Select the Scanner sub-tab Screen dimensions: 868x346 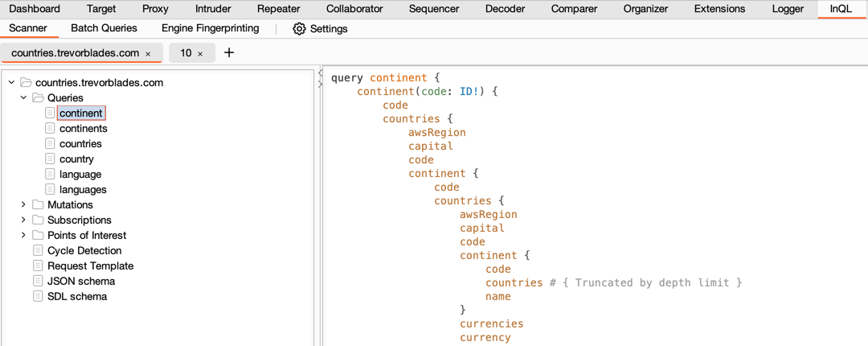point(28,28)
